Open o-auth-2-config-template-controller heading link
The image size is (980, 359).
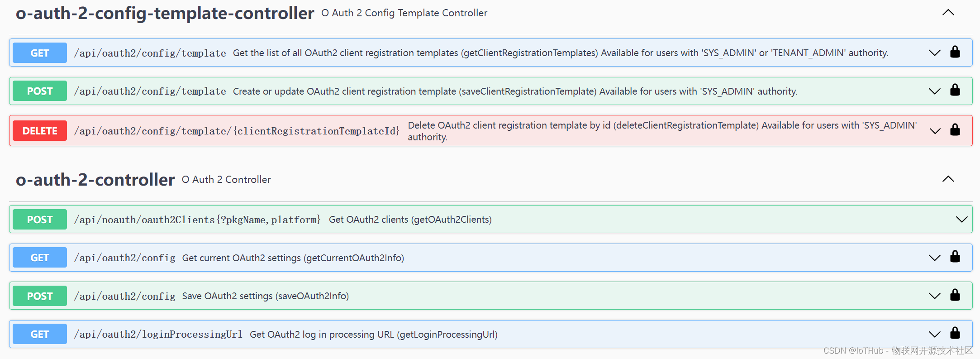(x=165, y=14)
